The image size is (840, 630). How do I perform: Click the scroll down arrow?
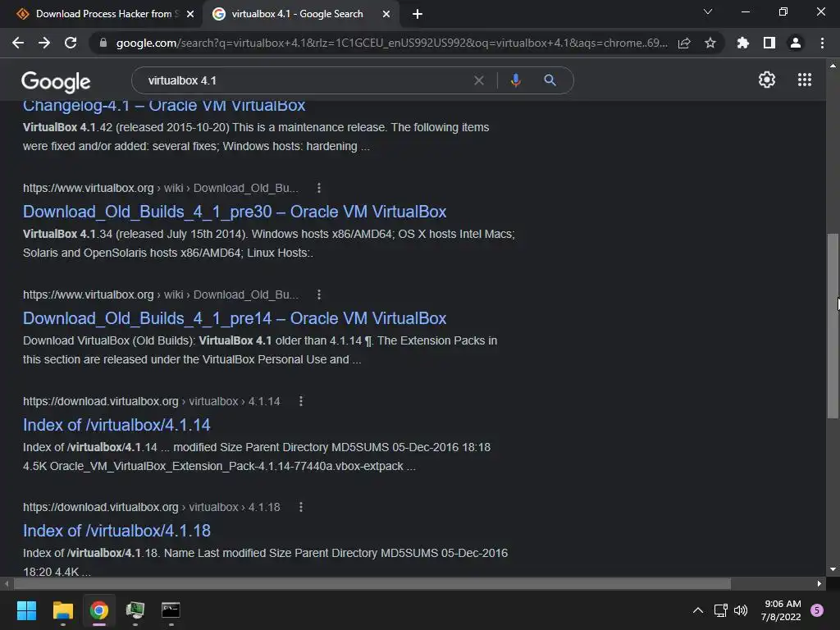[833, 569]
